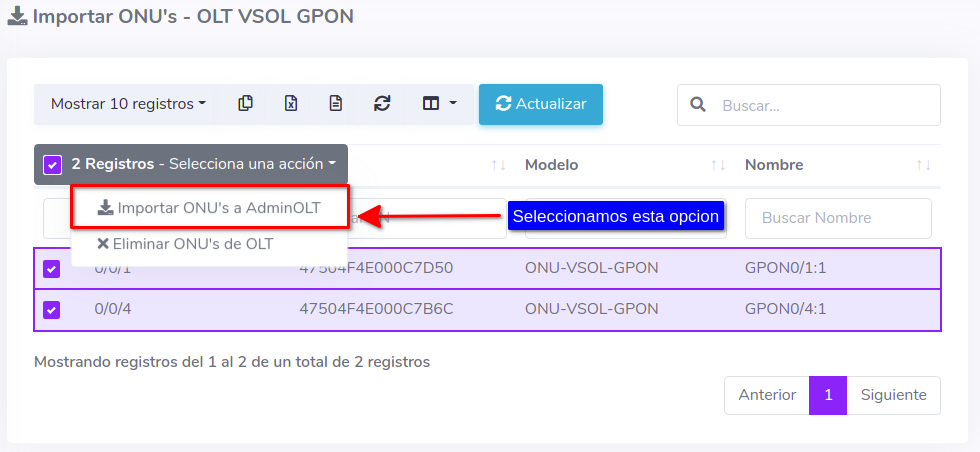Export the table with the Excel icon
The image size is (980, 452).
(x=291, y=104)
